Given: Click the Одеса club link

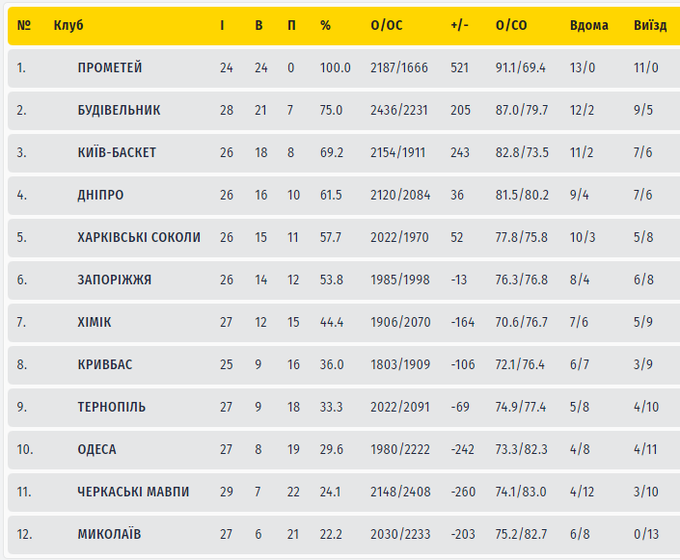Looking at the screenshot, I should coord(97,450).
